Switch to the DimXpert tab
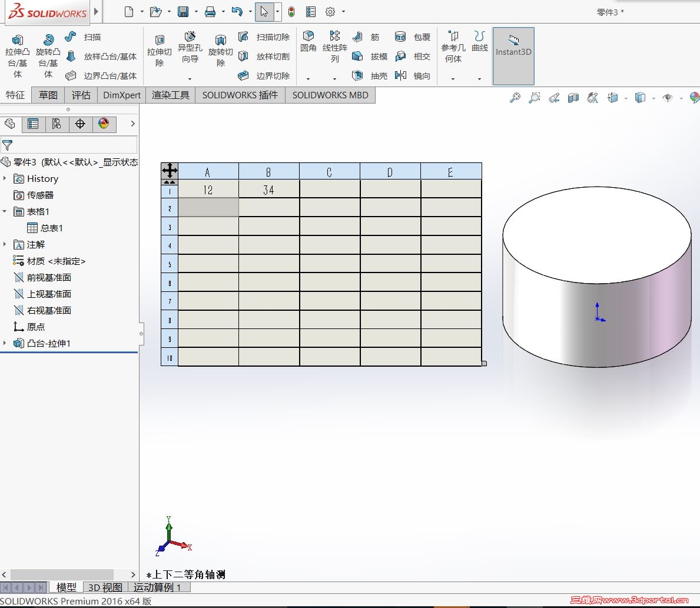 (x=122, y=95)
